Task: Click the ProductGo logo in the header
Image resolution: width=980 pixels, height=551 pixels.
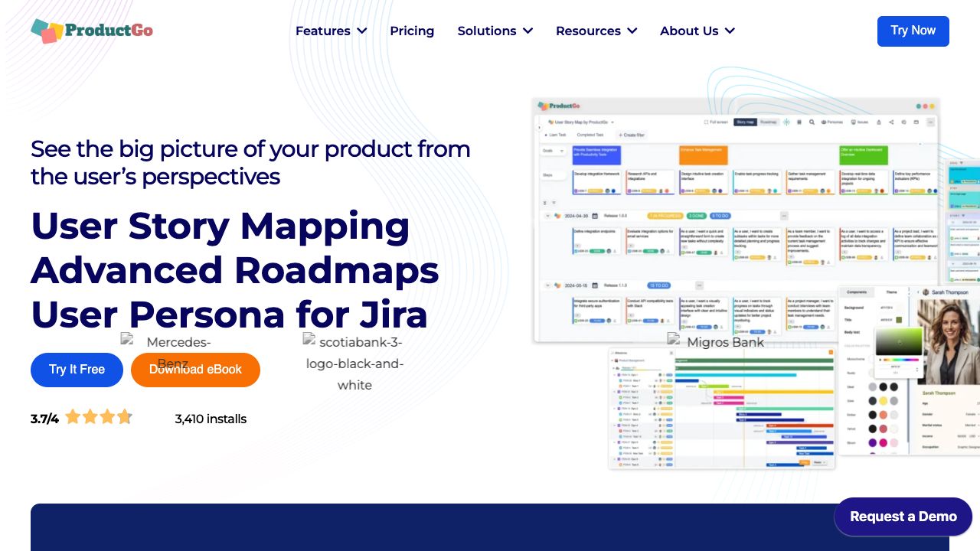Action: pyautogui.click(x=92, y=31)
